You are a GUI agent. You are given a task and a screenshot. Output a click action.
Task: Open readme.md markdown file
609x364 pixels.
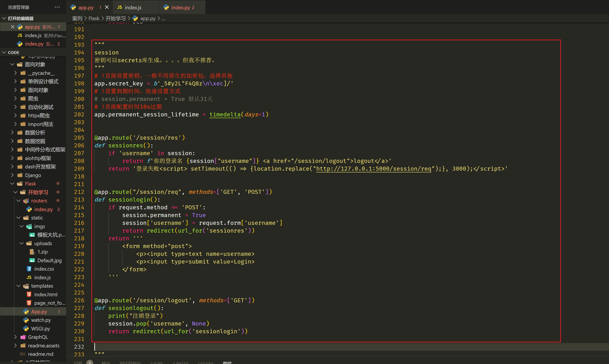tap(41, 354)
